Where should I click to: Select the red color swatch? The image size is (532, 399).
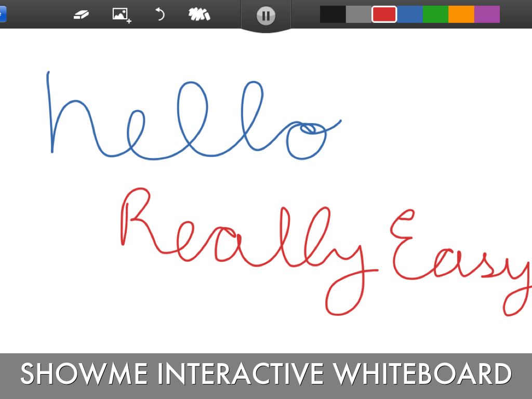384,15
